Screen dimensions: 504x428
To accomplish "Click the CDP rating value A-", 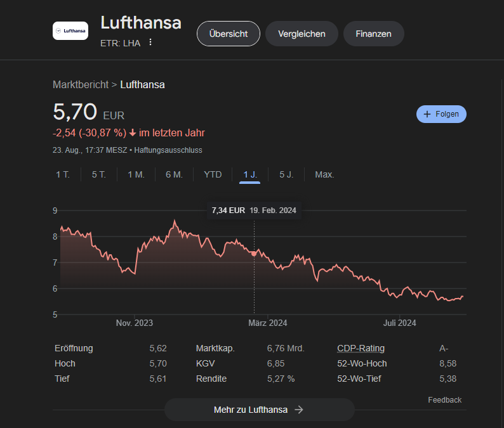I will 444,348.
